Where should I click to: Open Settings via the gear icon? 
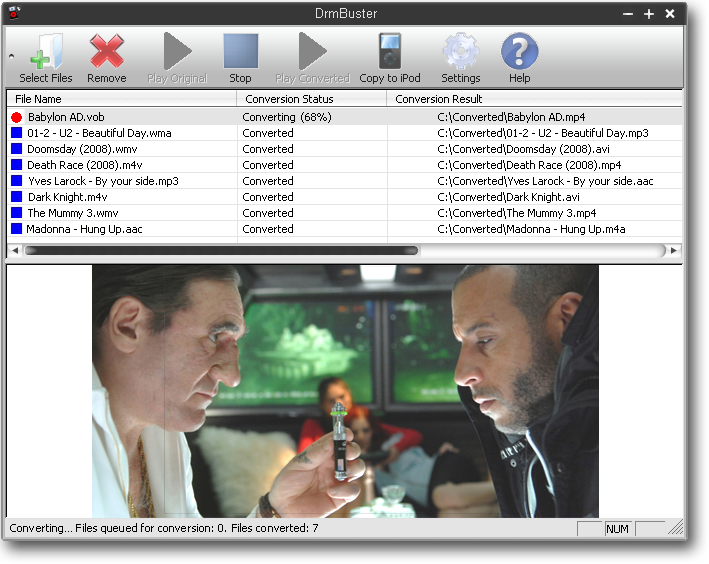pyautogui.click(x=461, y=51)
